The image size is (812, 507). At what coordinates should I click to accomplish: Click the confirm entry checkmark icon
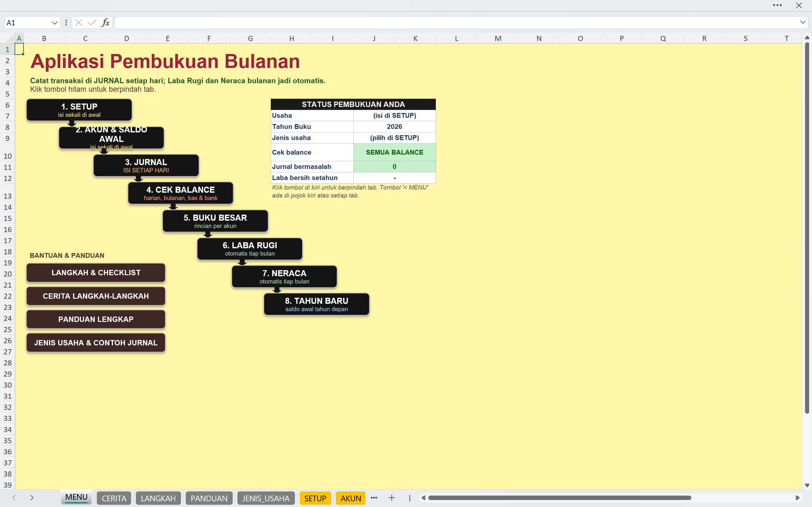92,23
